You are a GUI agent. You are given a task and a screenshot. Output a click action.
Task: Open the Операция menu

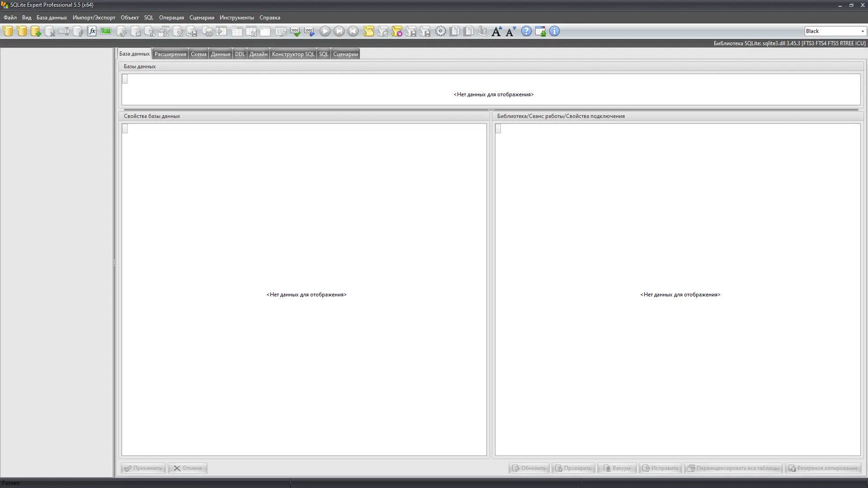click(x=171, y=18)
